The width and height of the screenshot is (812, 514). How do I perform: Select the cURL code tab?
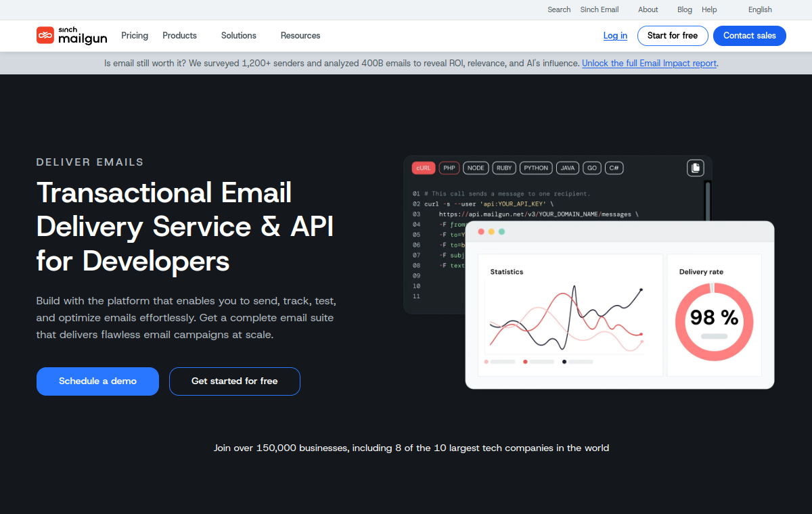tap(424, 168)
